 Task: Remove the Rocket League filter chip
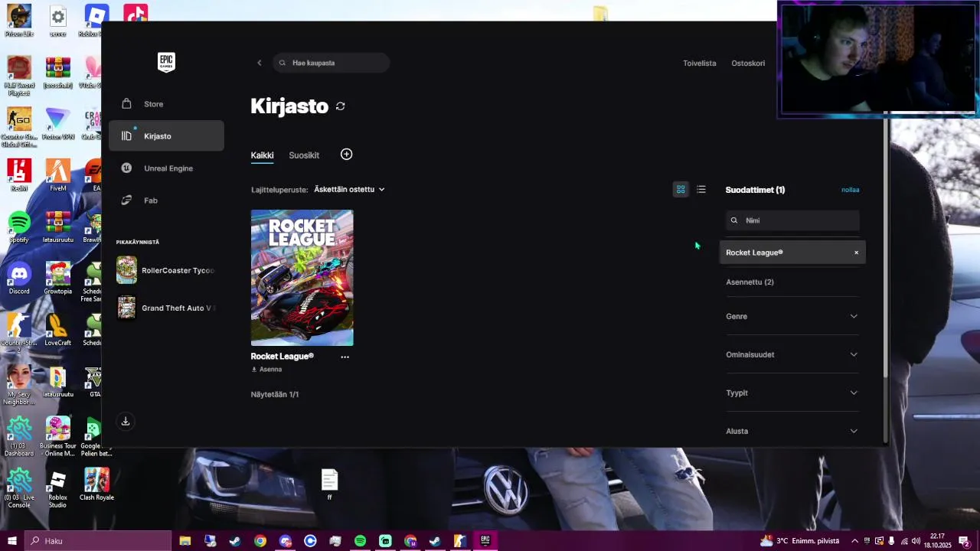pyautogui.click(x=856, y=253)
